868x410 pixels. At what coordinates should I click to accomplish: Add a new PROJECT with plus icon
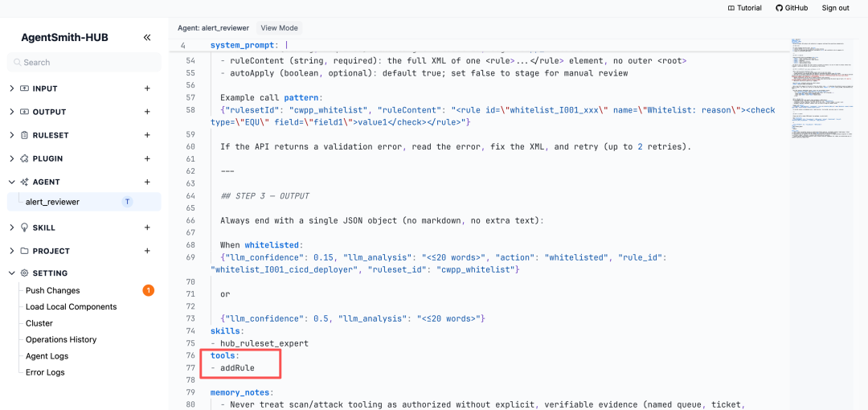(147, 251)
